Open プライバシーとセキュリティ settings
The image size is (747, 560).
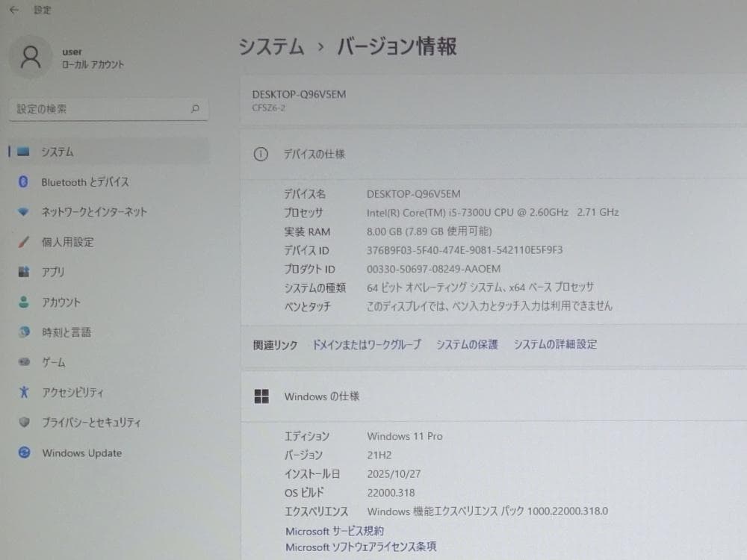pyautogui.click(x=108, y=422)
